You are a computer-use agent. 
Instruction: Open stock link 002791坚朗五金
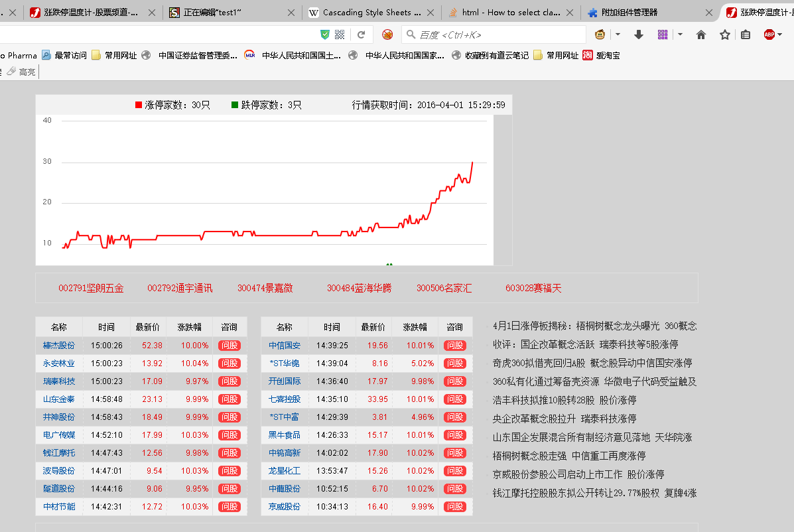pyautogui.click(x=91, y=288)
